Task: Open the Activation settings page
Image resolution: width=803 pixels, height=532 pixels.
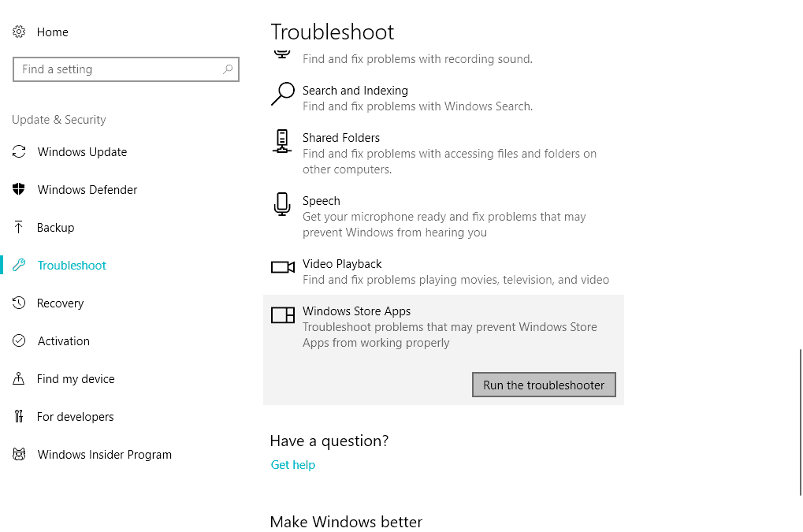Action: pos(64,341)
